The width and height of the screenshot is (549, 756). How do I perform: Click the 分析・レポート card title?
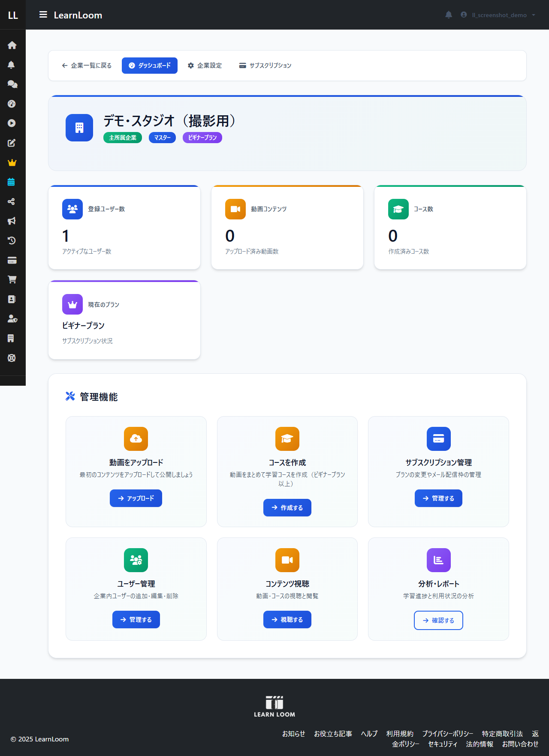click(439, 584)
